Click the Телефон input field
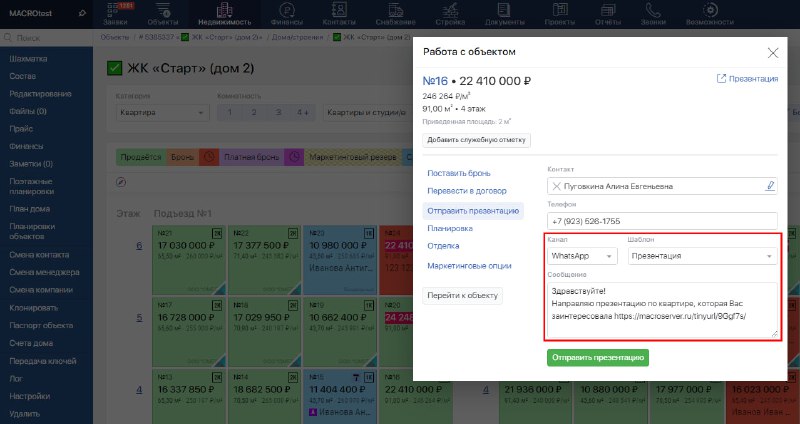This screenshot has height=424, width=800. point(662,221)
